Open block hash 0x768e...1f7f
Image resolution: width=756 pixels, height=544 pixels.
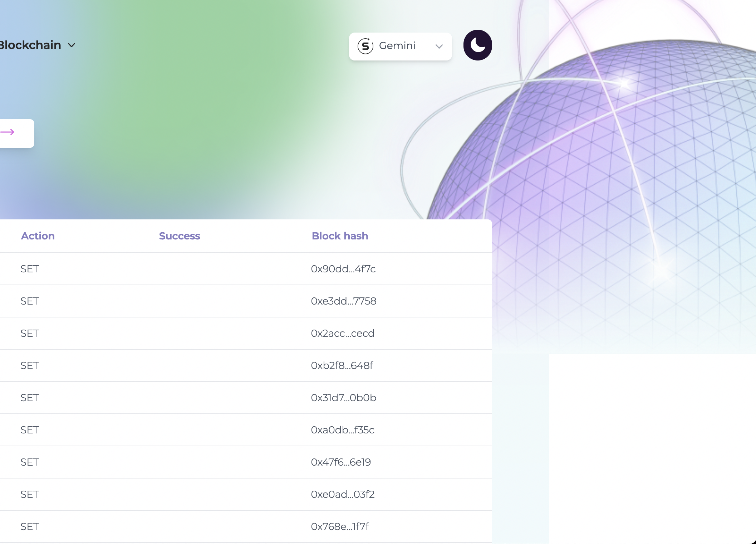pos(340,526)
